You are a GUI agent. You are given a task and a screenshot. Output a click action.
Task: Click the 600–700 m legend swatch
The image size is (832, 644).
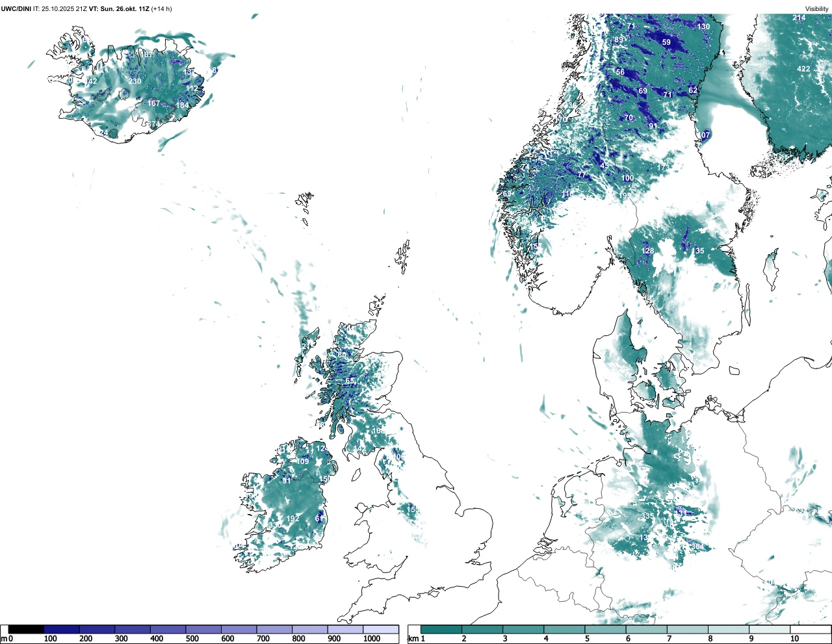coord(239,629)
